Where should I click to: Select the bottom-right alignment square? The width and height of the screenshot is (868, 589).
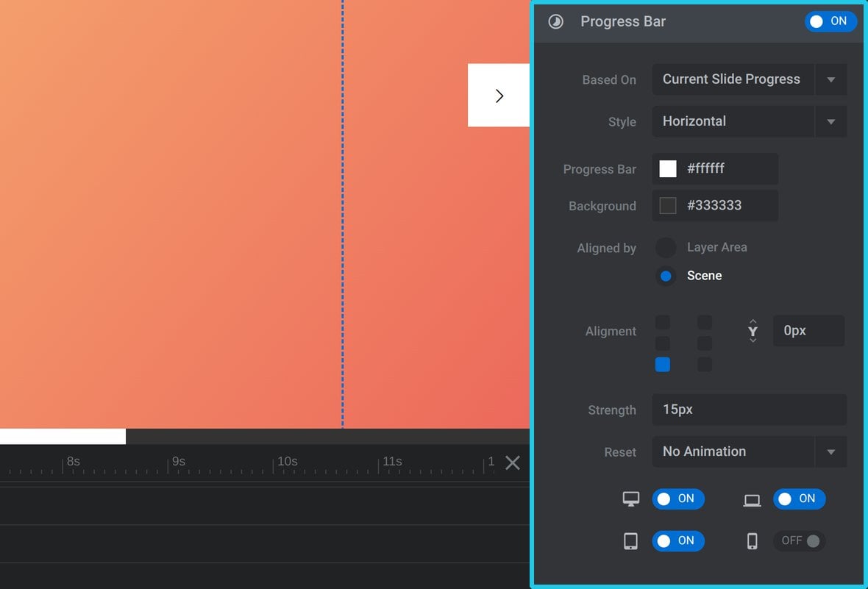[705, 364]
